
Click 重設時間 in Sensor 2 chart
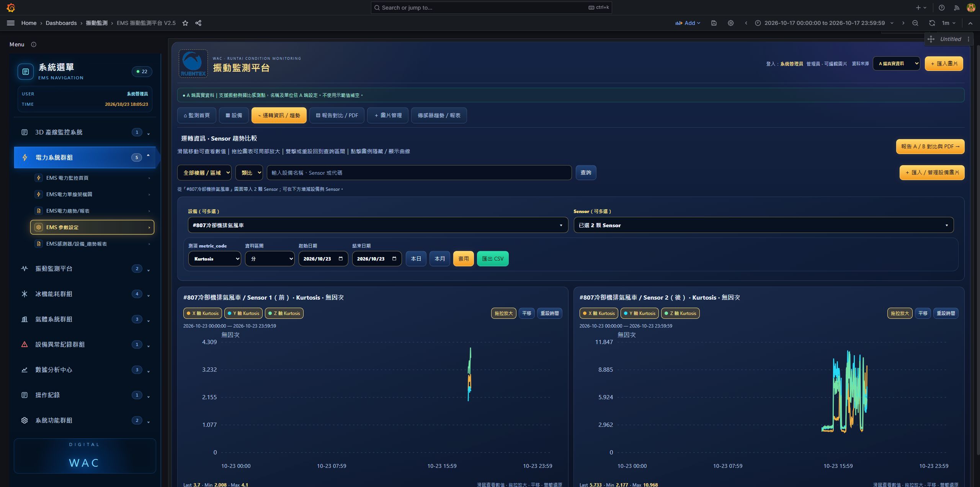pos(946,313)
